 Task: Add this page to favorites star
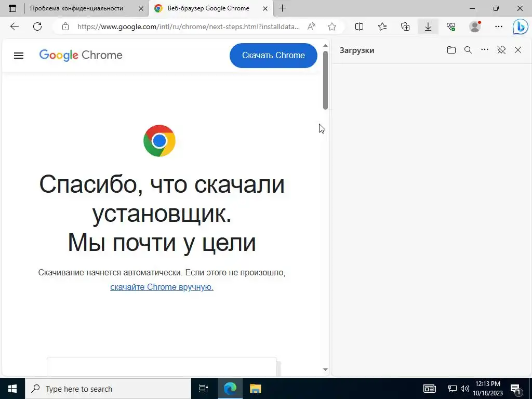pos(332,26)
